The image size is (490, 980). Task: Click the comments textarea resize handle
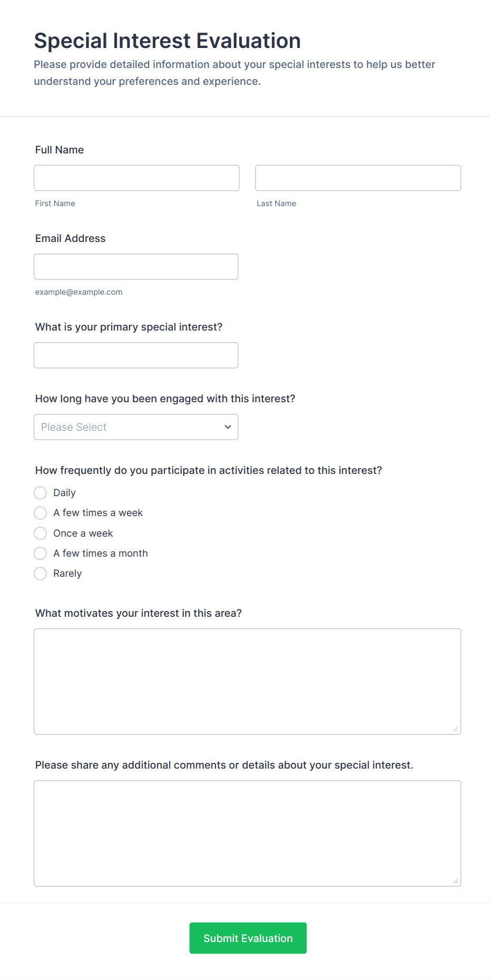click(456, 881)
